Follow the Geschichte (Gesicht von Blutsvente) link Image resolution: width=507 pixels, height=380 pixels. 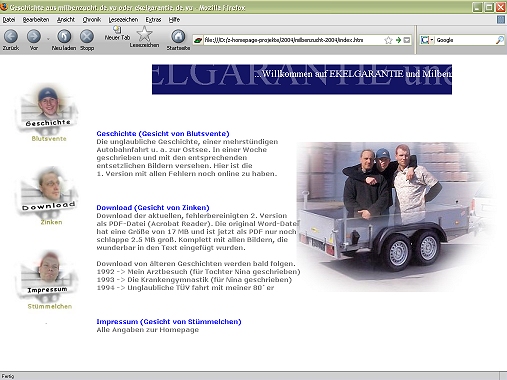[163, 134]
